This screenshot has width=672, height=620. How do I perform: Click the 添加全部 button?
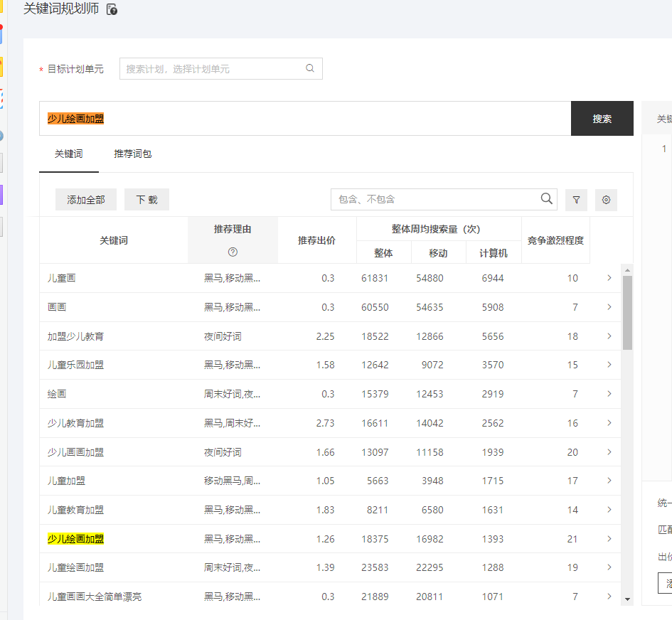[86, 200]
